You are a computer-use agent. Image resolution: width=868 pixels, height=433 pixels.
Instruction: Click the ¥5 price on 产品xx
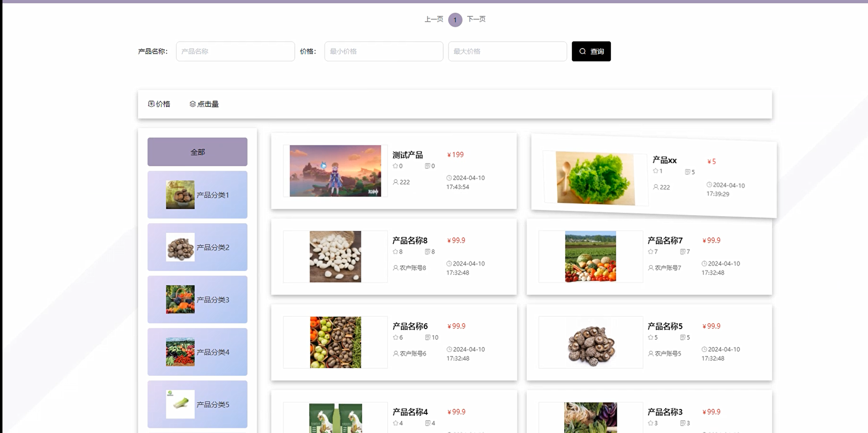coord(712,162)
